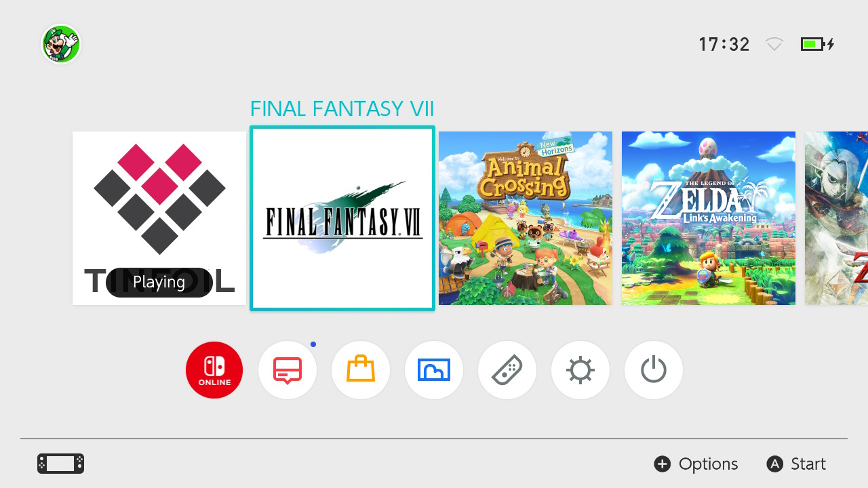Select Zelda Link's Awakening game tile

click(x=709, y=218)
